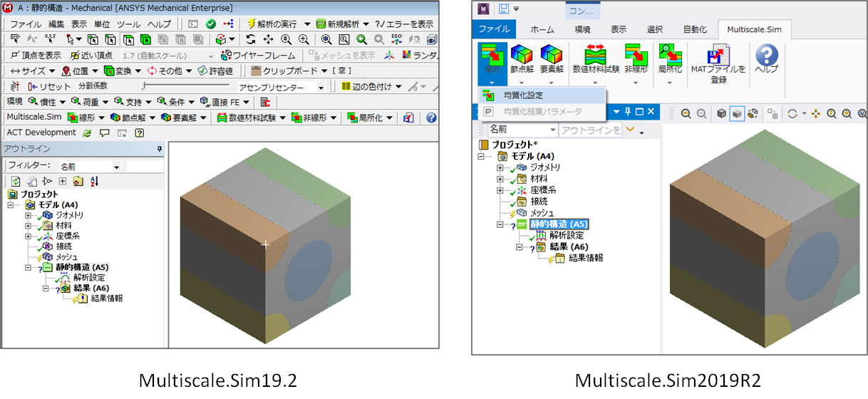Screen dimensions: 868x399
Task: Open 解析の実行 dropdown arrow in left window
Action: tap(307, 24)
